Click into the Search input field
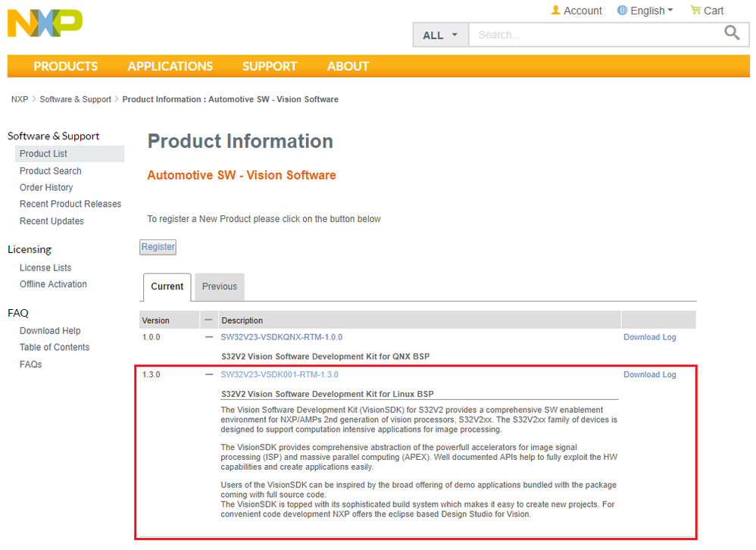The height and width of the screenshot is (550, 756). coord(595,35)
